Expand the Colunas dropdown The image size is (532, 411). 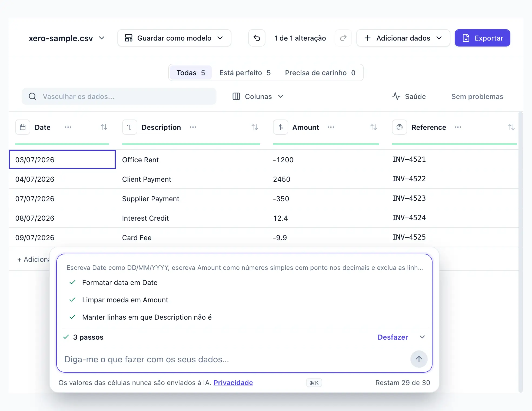pyautogui.click(x=258, y=96)
